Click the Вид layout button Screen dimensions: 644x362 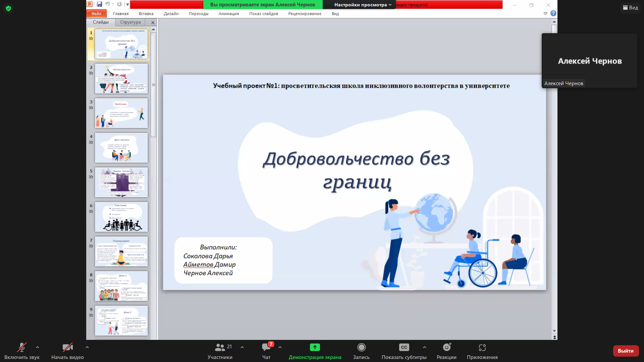point(631,8)
